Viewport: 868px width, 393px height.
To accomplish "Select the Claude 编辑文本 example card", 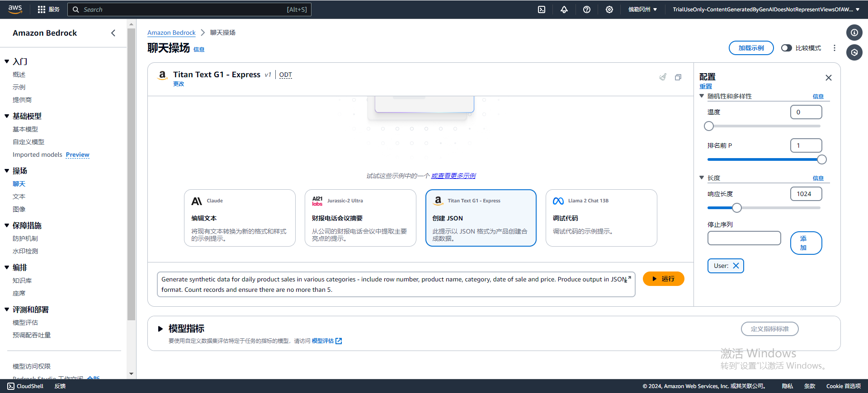I will (240, 218).
